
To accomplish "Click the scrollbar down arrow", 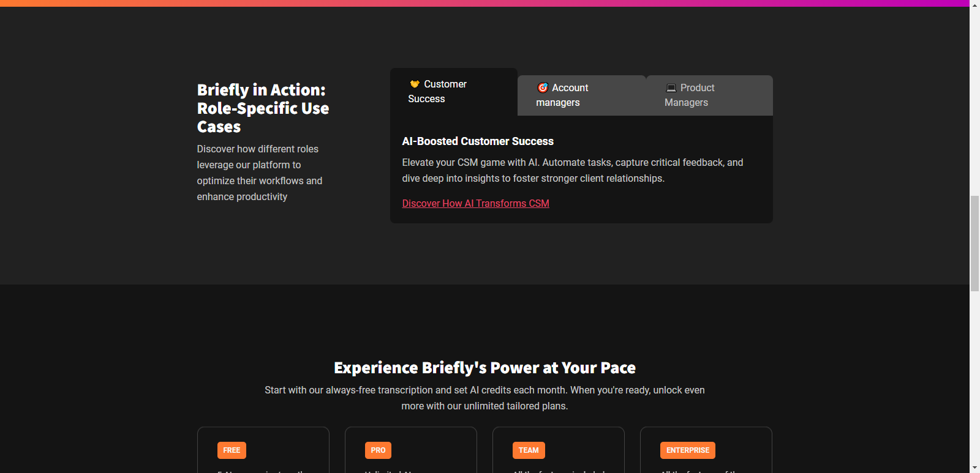I will click(974, 468).
